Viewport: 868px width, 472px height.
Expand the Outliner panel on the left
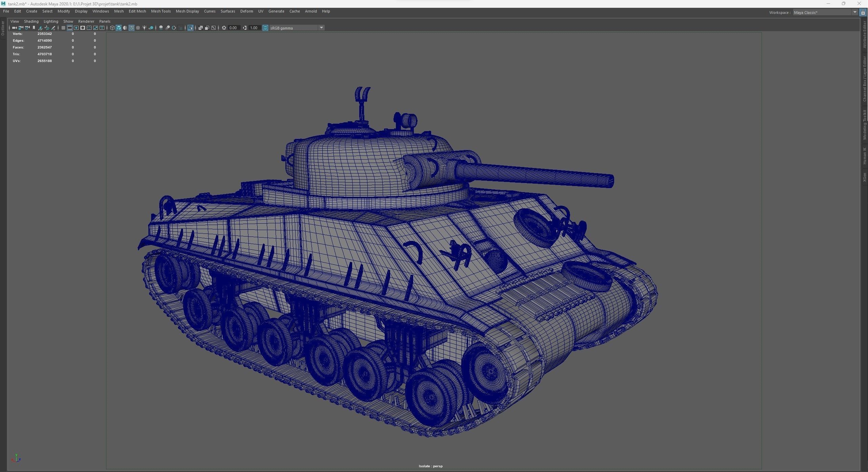click(2, 29)
